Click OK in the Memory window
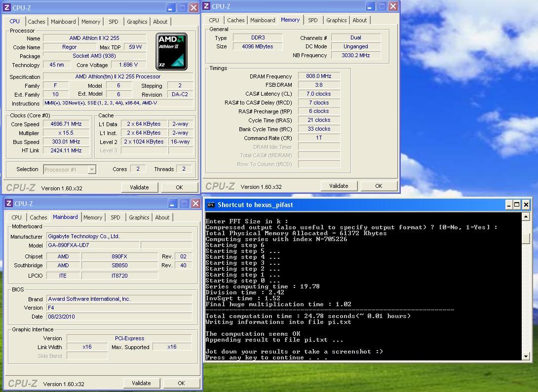The height and width of the screenshot is (392, 538). (x=379, y=186)
